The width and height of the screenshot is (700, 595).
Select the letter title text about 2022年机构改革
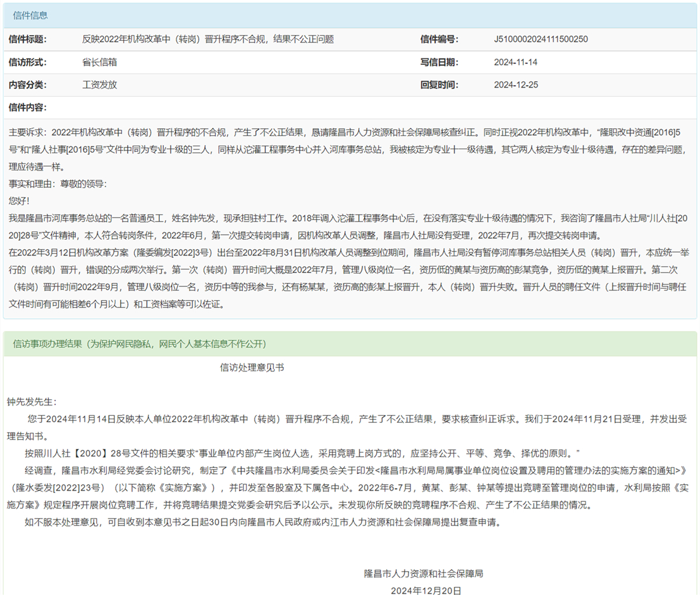point(208,39)
